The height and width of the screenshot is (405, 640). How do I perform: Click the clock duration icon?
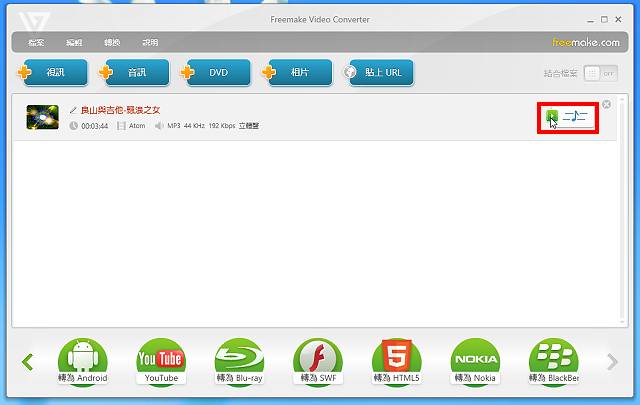click(x=73, y=126)
